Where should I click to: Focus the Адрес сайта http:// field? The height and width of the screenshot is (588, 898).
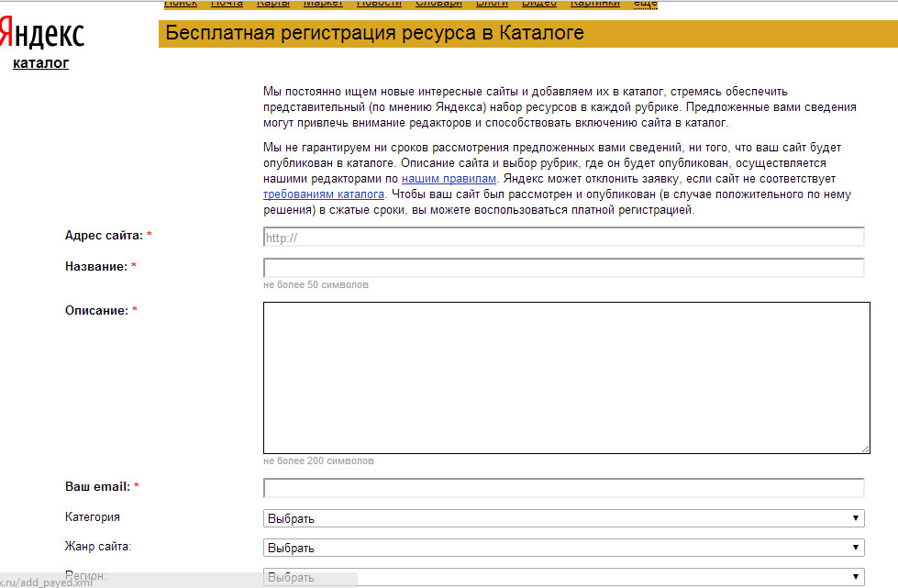(563, 238)
